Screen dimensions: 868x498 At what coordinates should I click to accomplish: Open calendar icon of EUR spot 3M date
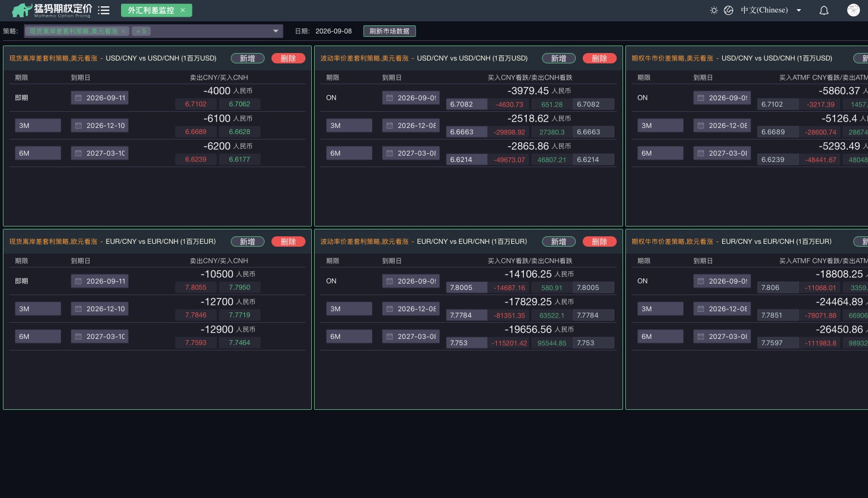pos(78,309)
